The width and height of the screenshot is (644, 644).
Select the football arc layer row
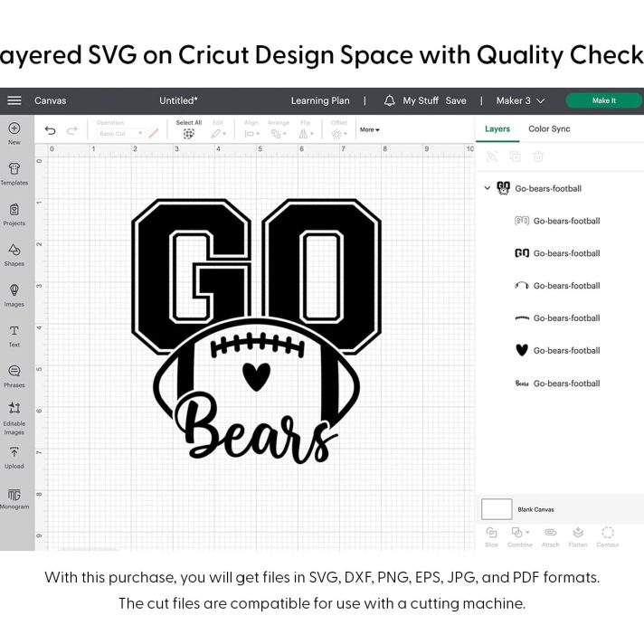pyautogui.click(x=561, y=286)
